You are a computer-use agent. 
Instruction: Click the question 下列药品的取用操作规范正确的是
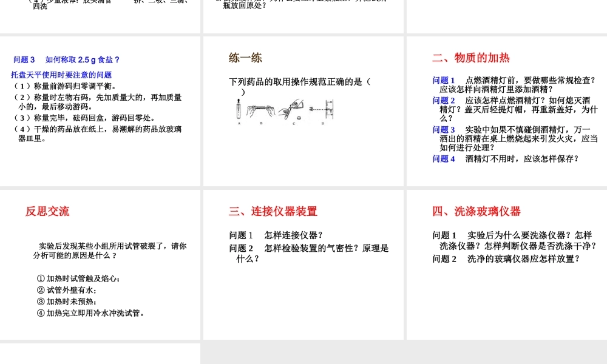tap(300, 86)
